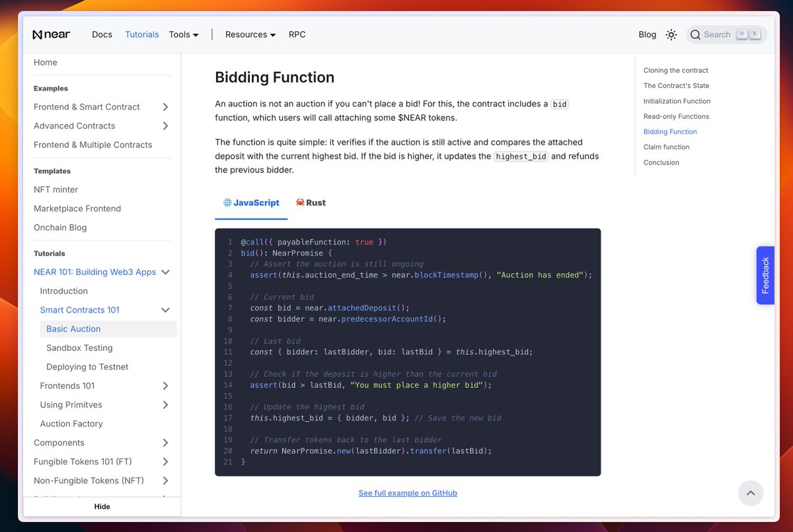Click the NEAR logo in the header

click(x=51, y=34)
